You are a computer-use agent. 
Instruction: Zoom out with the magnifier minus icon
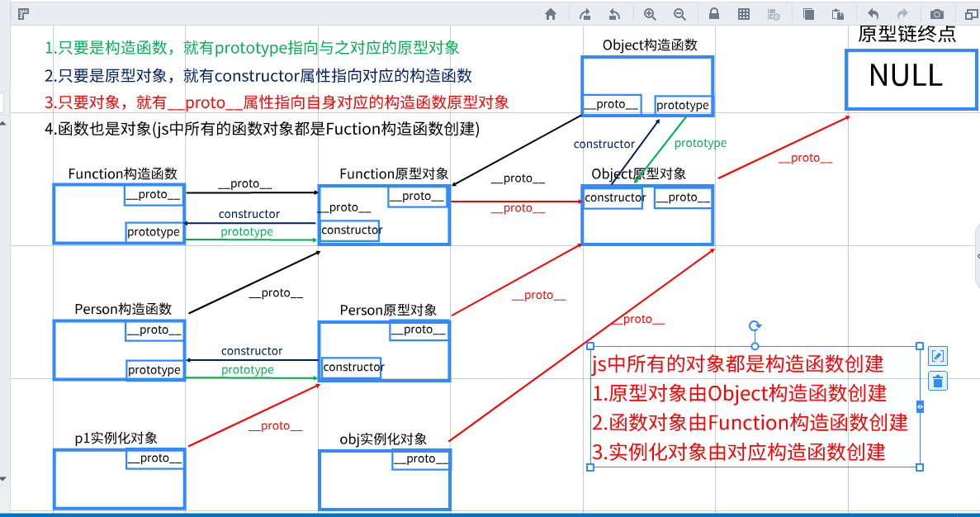(x=679, y=14)
